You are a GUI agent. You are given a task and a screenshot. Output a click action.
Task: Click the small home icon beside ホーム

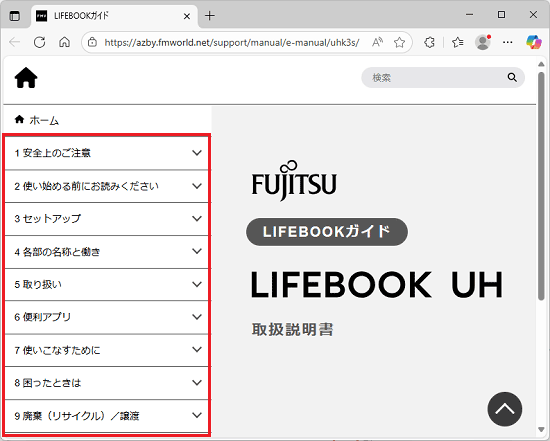(x=19, y=120)
